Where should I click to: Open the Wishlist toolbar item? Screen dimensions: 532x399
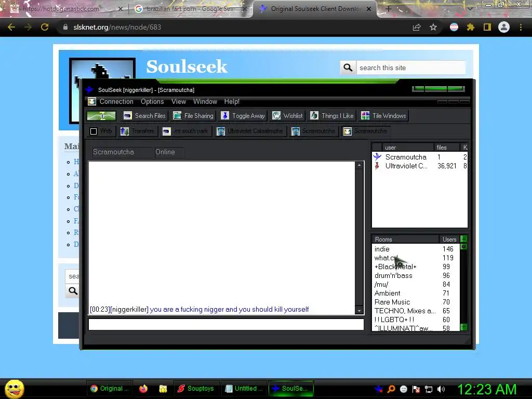288,116
